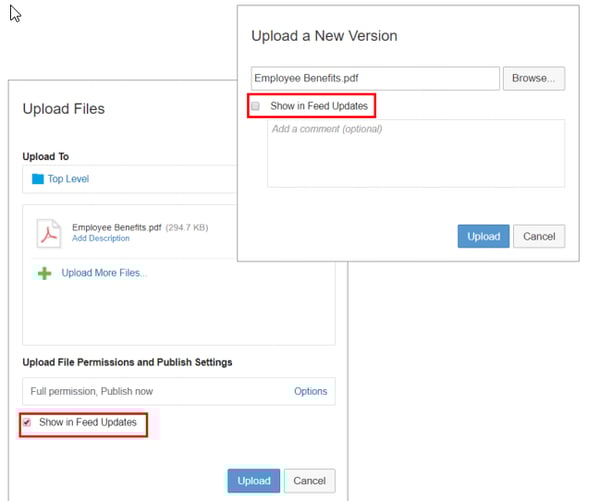Click the Upload a New Version dialog title
This screenshot has width=600, height=501.
pyautogui.click(x=324, y=36)
